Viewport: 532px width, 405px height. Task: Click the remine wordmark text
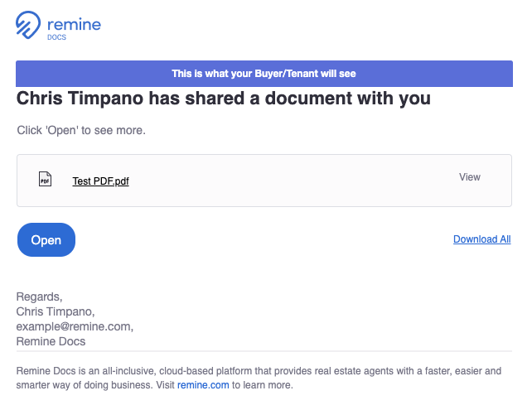(x=74, y=25)
